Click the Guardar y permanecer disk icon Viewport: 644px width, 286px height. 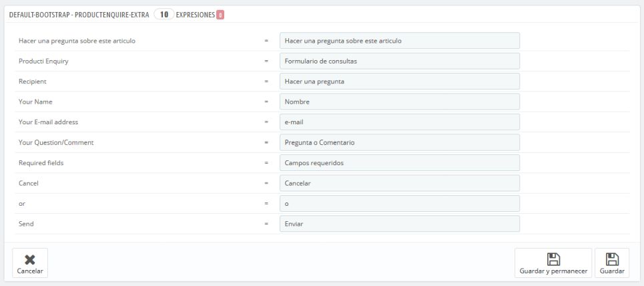(553, 259)
